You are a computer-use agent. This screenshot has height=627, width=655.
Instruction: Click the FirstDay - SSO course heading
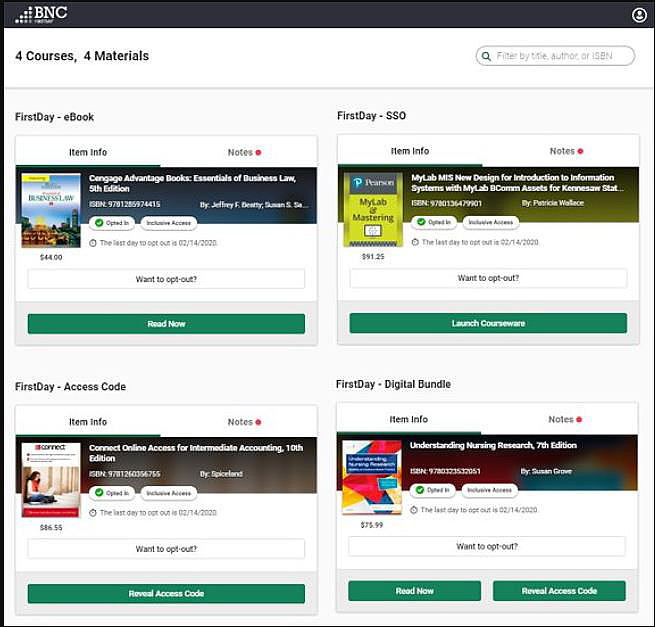[x=371, y=116]
